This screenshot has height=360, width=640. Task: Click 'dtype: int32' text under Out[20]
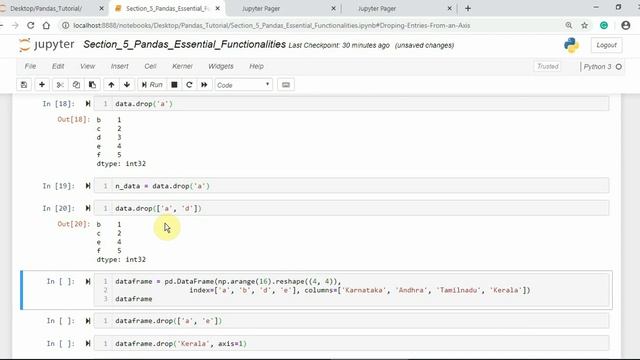121,260
